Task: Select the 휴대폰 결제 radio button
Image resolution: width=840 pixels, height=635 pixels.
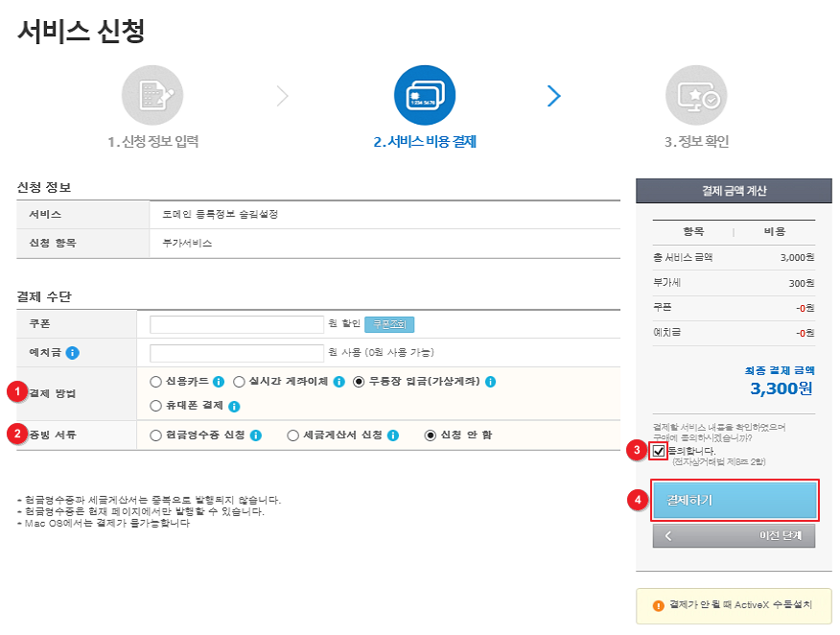Action: pos(156,406)
